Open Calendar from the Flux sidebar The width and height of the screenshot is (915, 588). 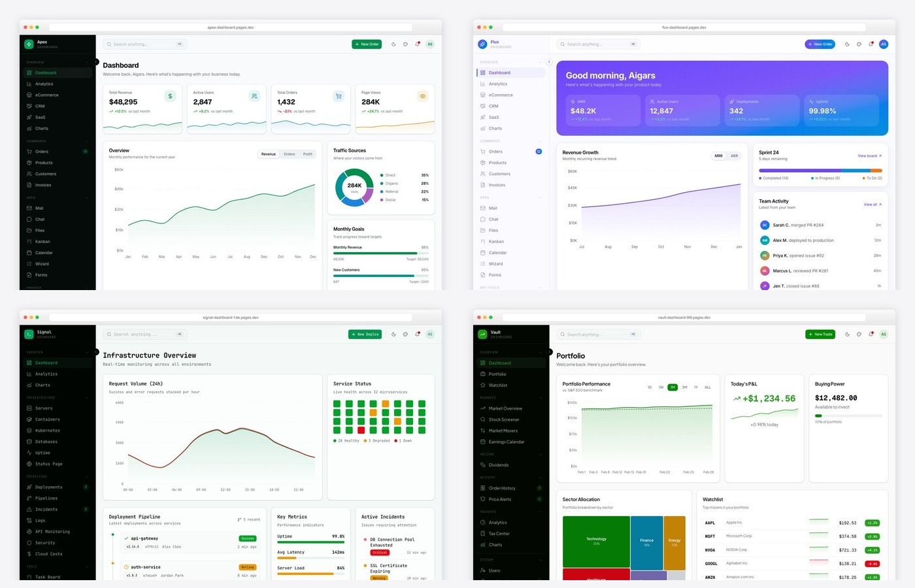point(497,252)
